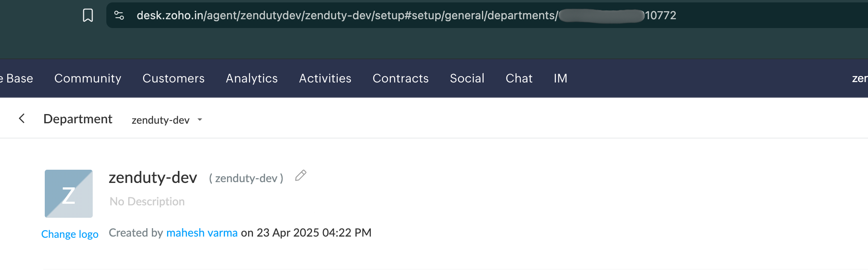The width and height of the screenshot is (868, 277).
Task: Go to the Customers tab
Action: [x=173, y=78]
